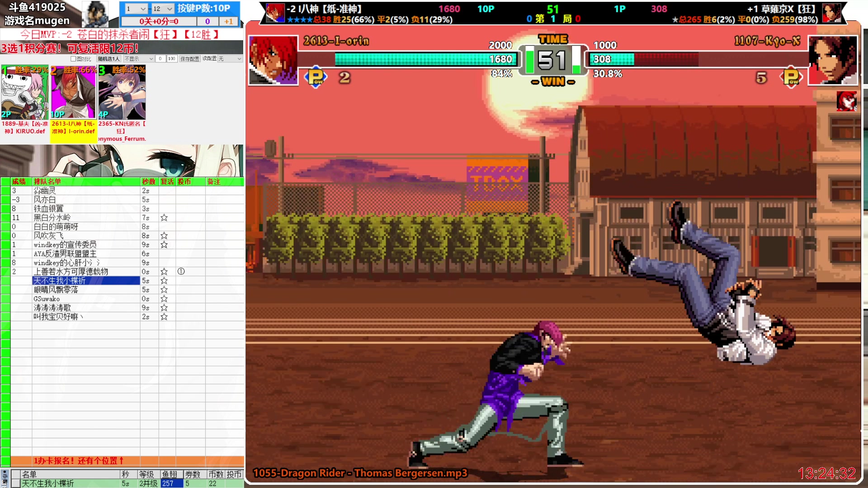Viewport: 868px width, 488px height.
Task: Click the 257 cell in bottom table
Action: tap(172, 483)
